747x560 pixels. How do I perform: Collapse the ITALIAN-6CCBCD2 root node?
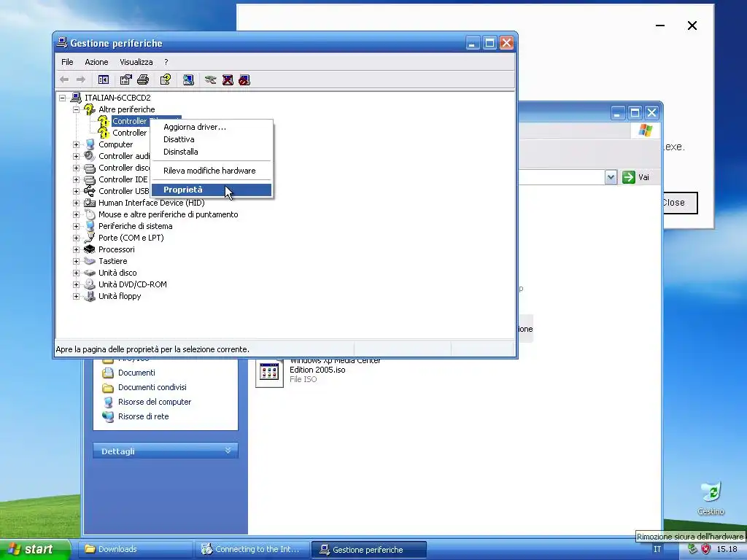(63, 98)
